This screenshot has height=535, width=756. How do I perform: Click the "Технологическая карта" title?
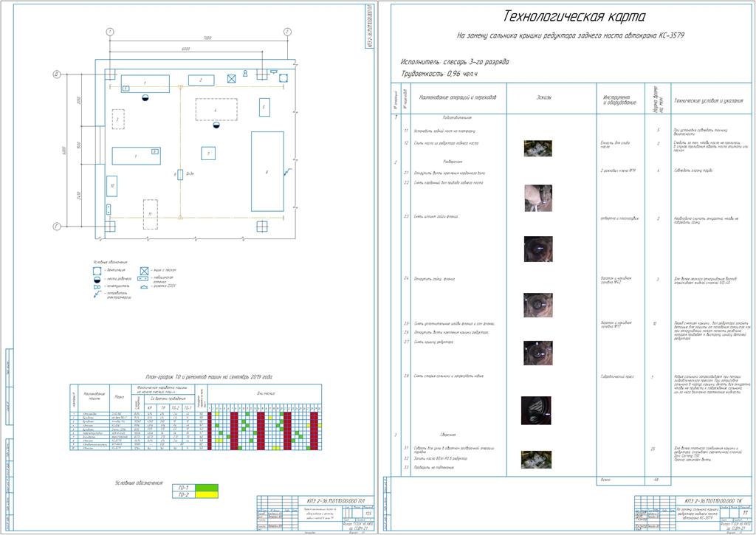[574, 16]
